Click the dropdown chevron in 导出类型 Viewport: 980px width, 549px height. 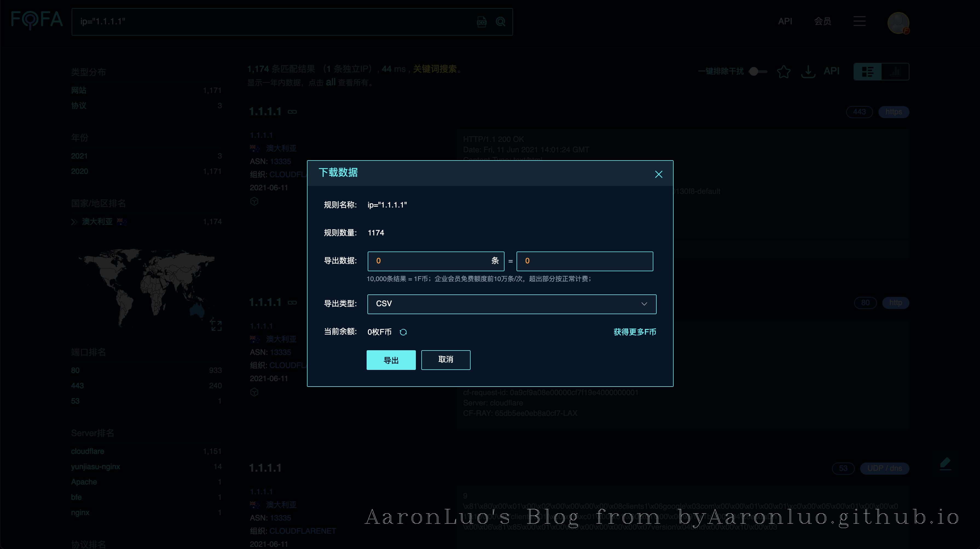[x=644, y=304]
